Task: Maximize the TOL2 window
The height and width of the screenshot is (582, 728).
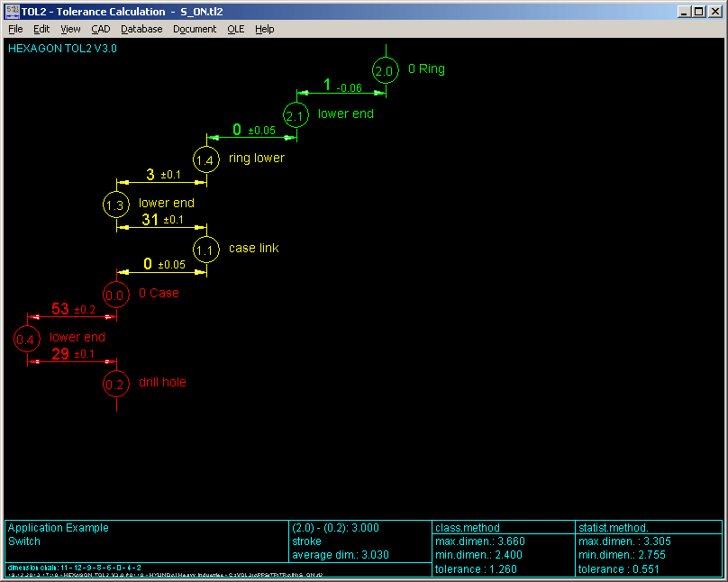Action: point(699,12)
